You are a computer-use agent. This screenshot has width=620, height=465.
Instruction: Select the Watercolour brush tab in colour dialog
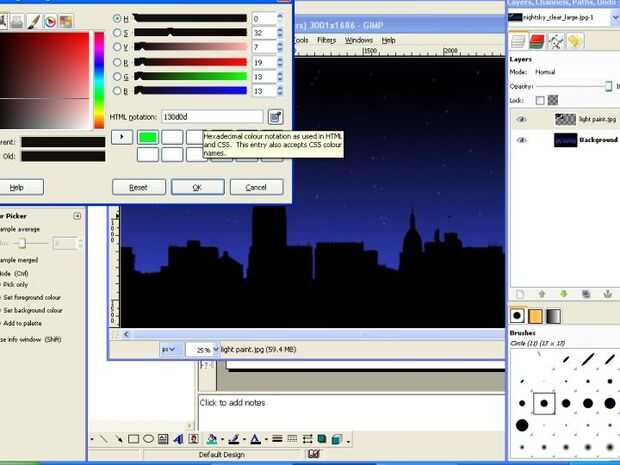coord(34,21)
